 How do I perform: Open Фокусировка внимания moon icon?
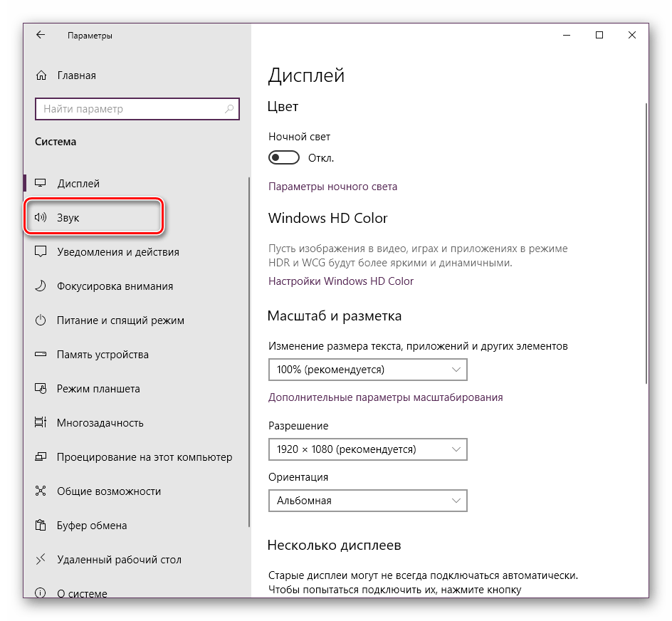(41, 286)
